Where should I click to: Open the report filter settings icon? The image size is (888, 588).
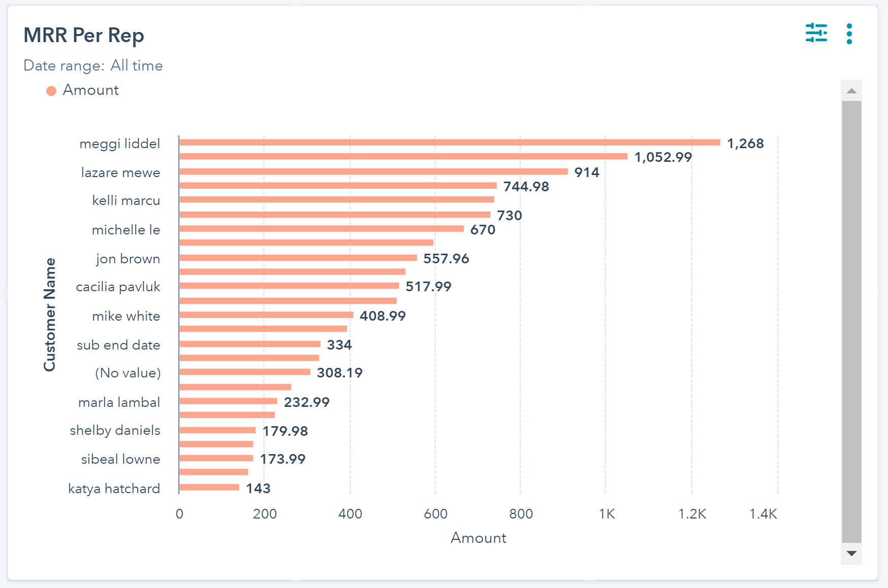pos(816,33)
